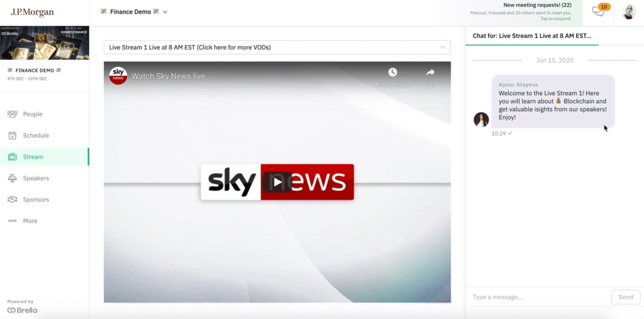The height and width of the screenshot is (319, 644).
Task: Go to the People menu item
Action: (x=44, y=114)
